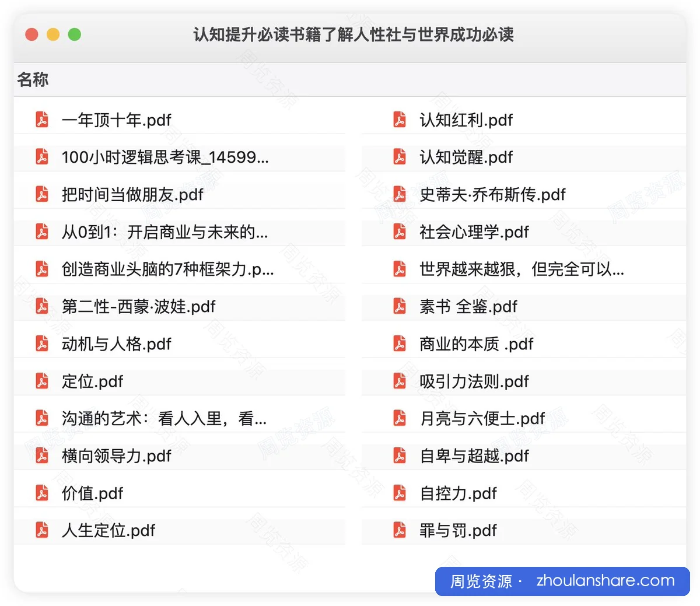Click PDF icon of 素书 全鉴.pdf
The width and height of the screenshot is (700, 606).
[400, 306]
